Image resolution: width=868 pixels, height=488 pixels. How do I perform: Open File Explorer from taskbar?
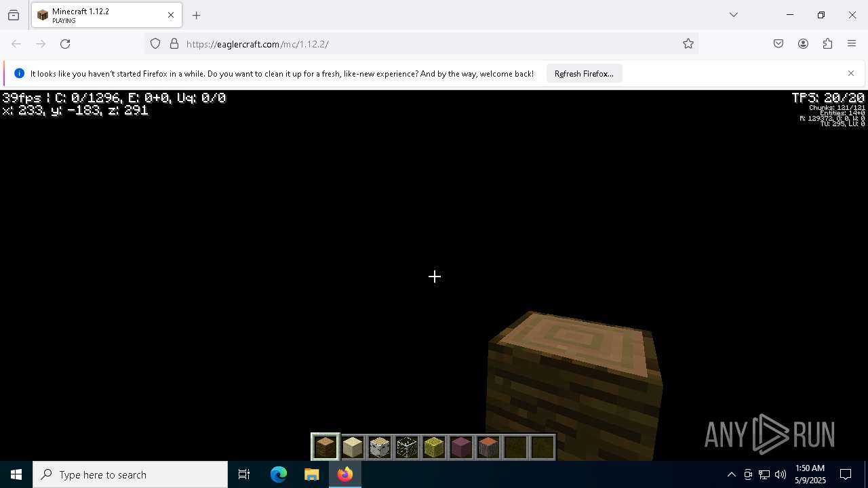pos(311,474)
